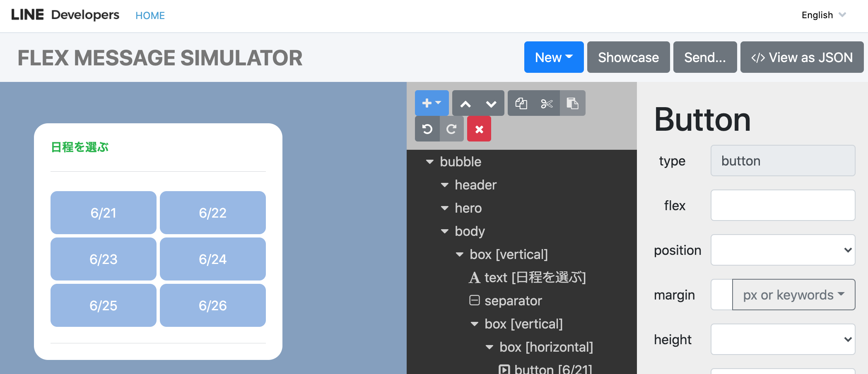Move selected element up using the up-arrow icon
Image resolution: width=868 pixels, height=374 pixels.
[x=465, y=103]
